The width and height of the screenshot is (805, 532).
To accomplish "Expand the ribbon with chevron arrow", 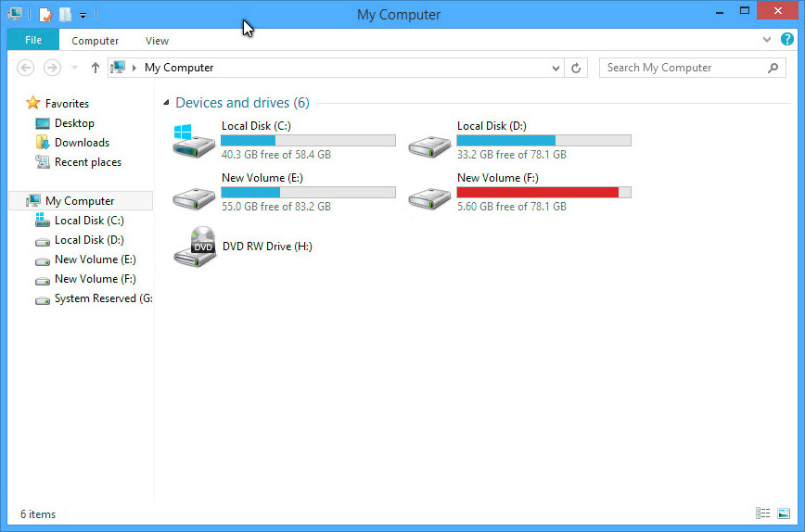I will click(x=766, y=39).
